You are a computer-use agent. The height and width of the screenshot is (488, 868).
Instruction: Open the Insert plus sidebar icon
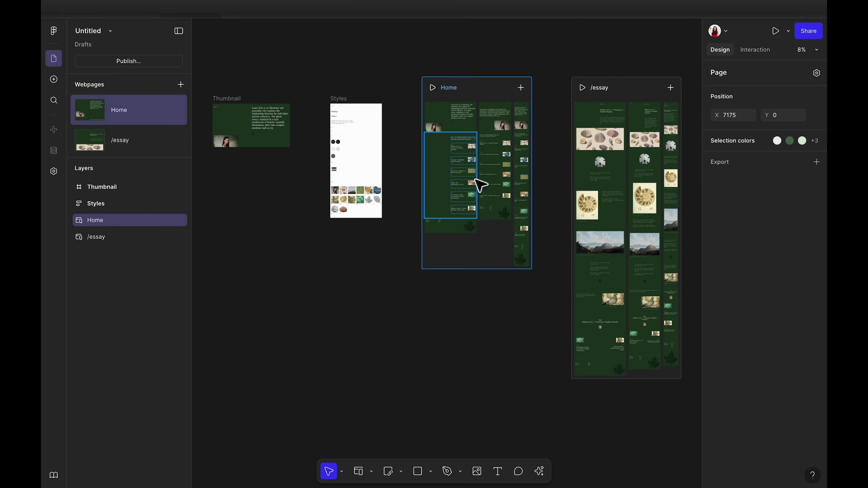pyautogui.click(x=54, y=79)
